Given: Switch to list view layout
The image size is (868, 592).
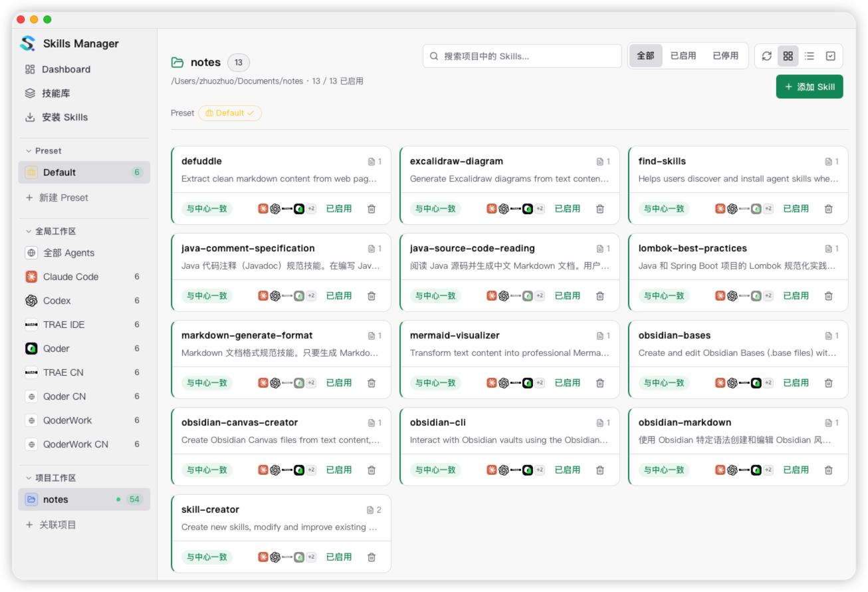Looking at the screenshot, I should coord(809,56).
